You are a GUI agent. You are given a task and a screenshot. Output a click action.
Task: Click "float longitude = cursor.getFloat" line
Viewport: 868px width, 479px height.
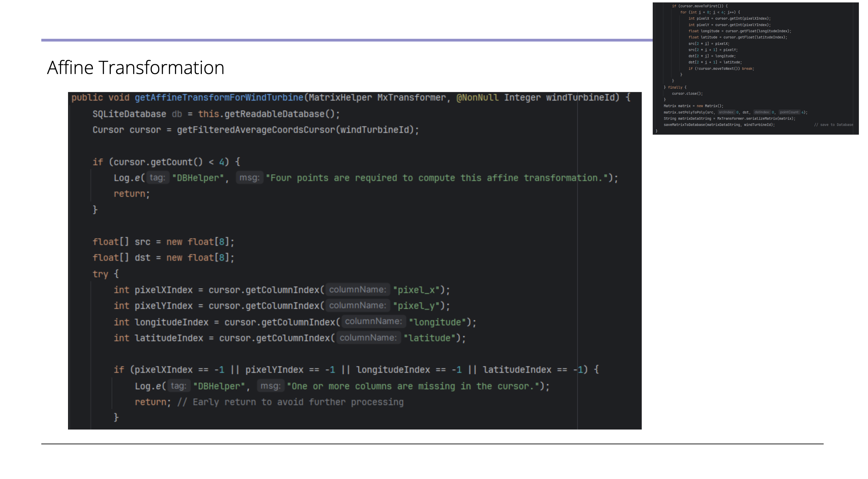(740, 31)
